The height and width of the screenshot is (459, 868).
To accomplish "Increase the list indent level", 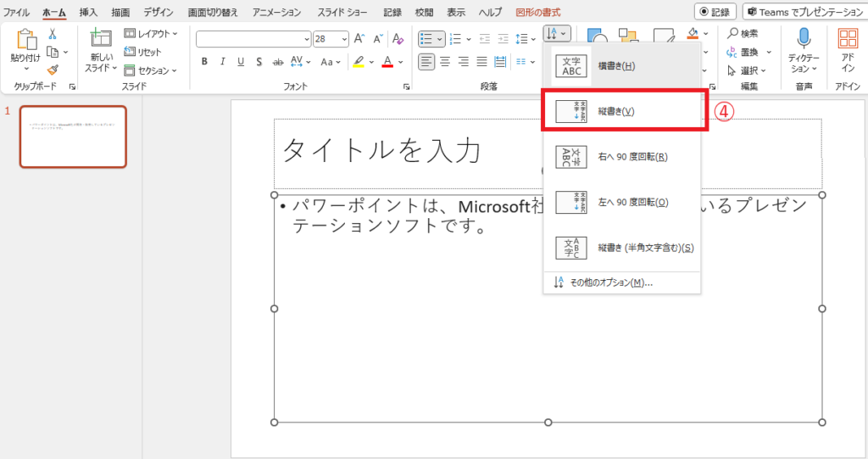I will tap(503, 39).
